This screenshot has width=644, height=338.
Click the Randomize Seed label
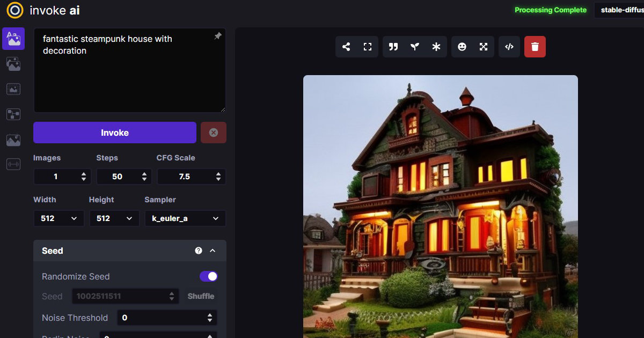click(76, 276)
